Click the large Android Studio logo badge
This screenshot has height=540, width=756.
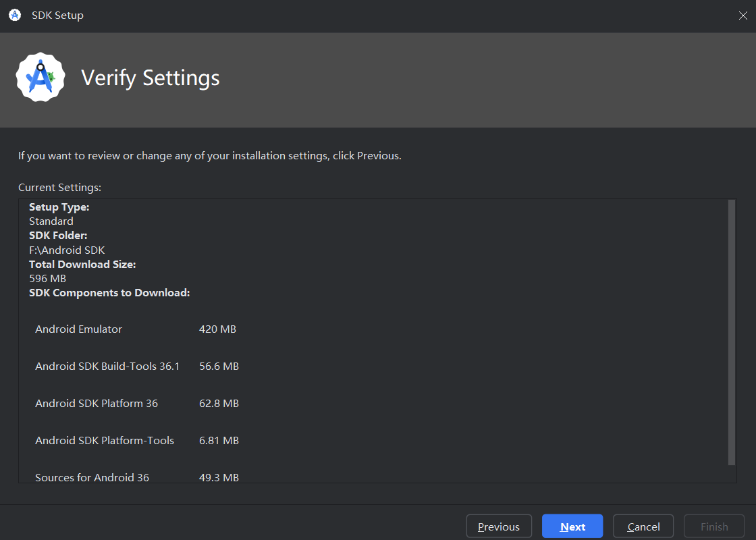[x=40, y=78]
